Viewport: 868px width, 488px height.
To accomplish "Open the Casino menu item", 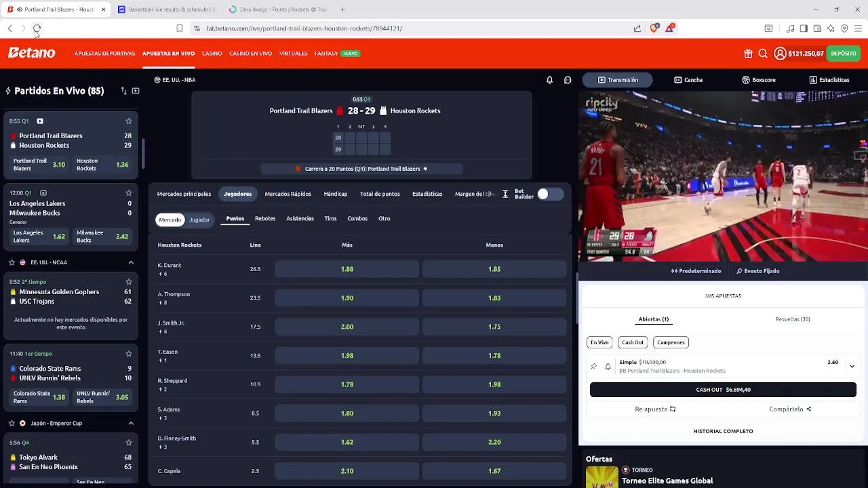I will point(212,54).
